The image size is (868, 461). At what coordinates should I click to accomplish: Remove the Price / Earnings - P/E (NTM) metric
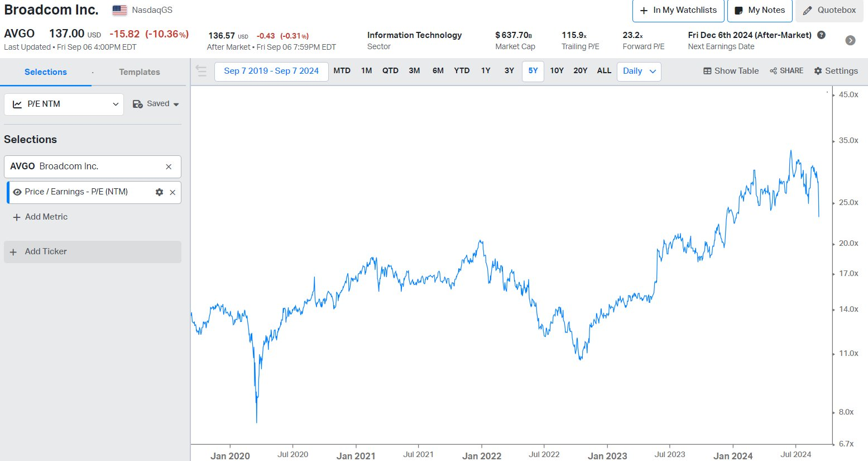click(x=172, y=192)
